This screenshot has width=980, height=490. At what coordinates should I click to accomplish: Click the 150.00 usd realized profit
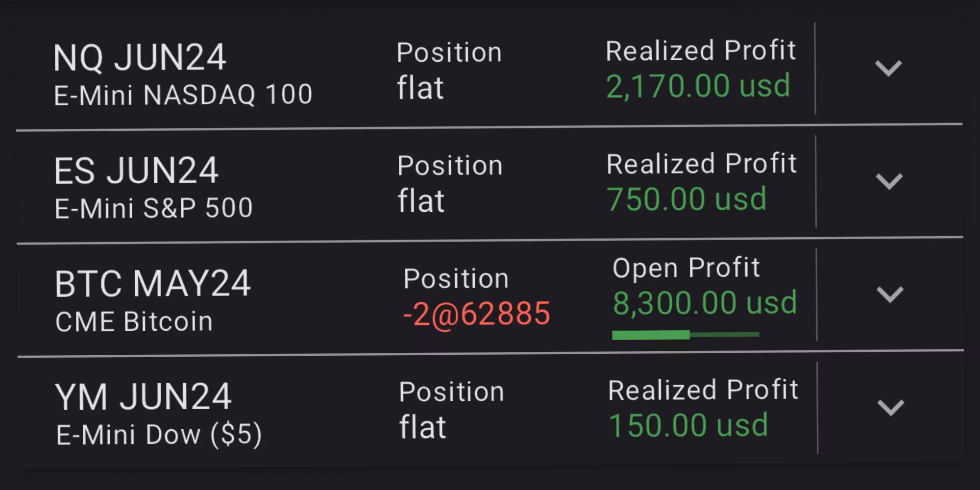point(688,425)
